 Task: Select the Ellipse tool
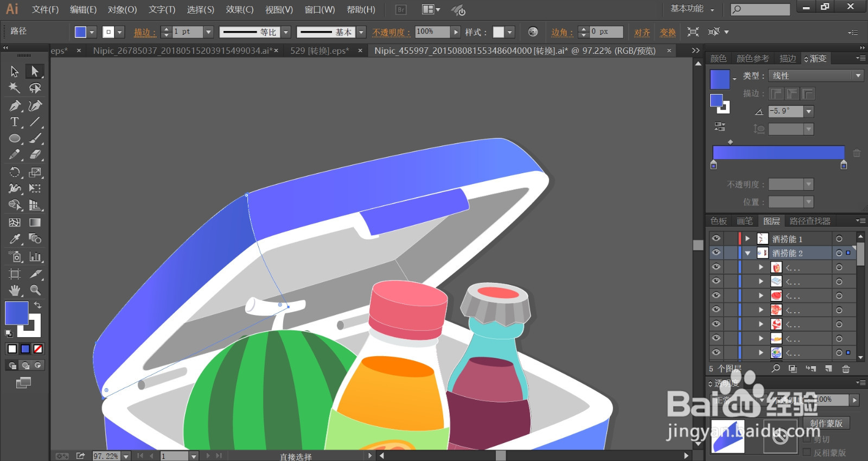pyautogui.click(x=15, y=138)
